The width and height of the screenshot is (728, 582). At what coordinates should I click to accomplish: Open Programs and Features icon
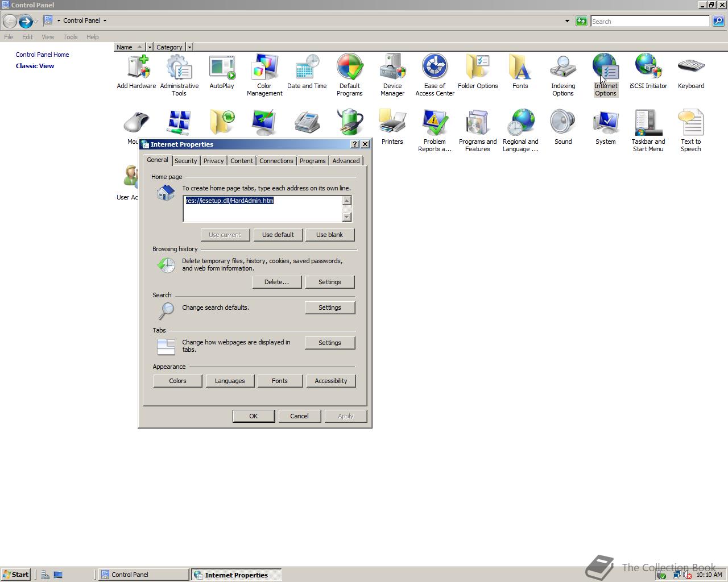point(478,131)
